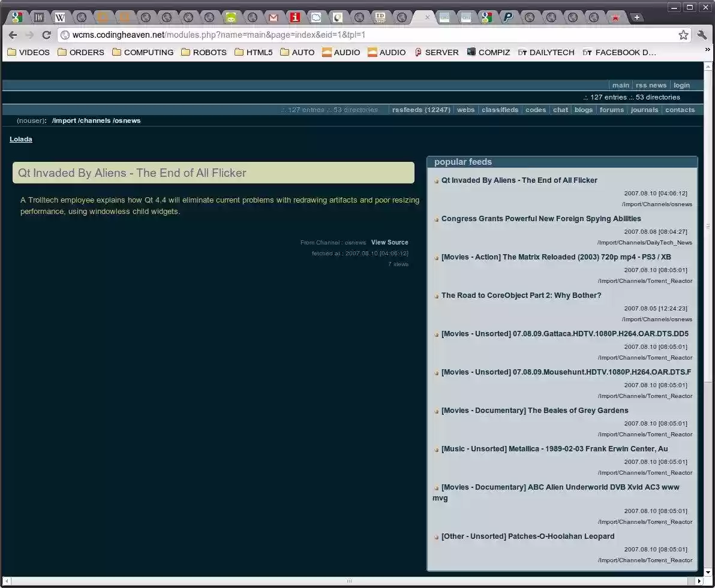715x588 pixels.
Task: Bookmark this page with the star icon
Action: click(x=683, y=35)
